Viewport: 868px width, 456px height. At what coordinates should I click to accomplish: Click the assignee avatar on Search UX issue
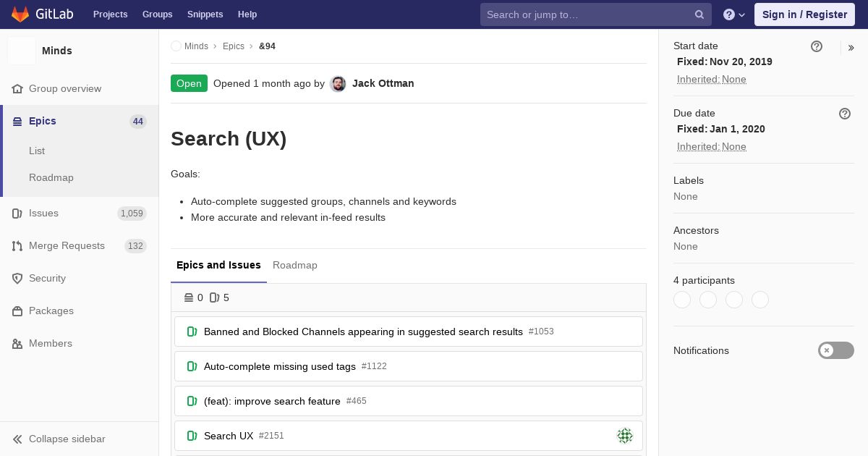(x=625, y=436)
